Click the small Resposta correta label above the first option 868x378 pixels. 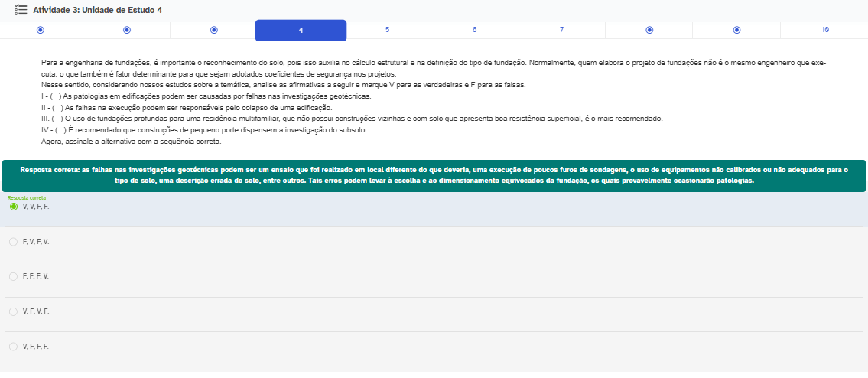click(27, 197)
